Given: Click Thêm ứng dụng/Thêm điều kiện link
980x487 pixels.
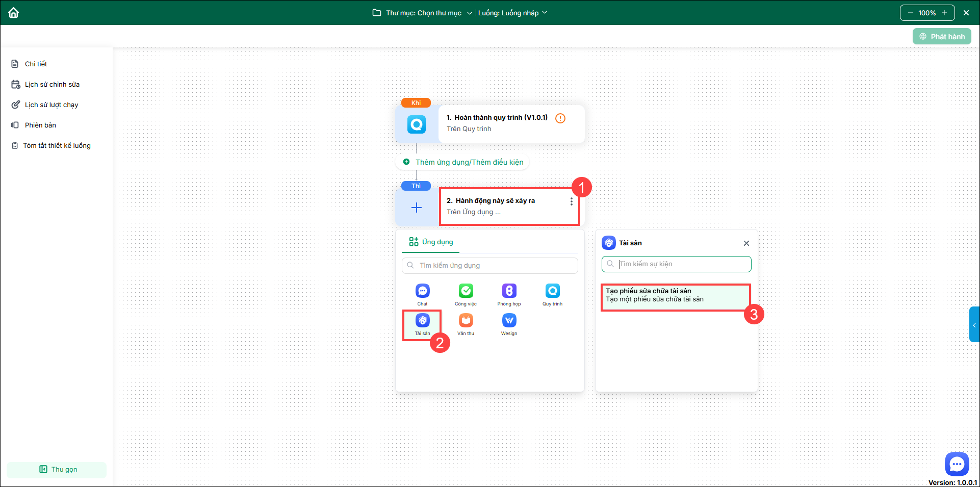Looking at the screenshot, I should click(x=469, y=162).
